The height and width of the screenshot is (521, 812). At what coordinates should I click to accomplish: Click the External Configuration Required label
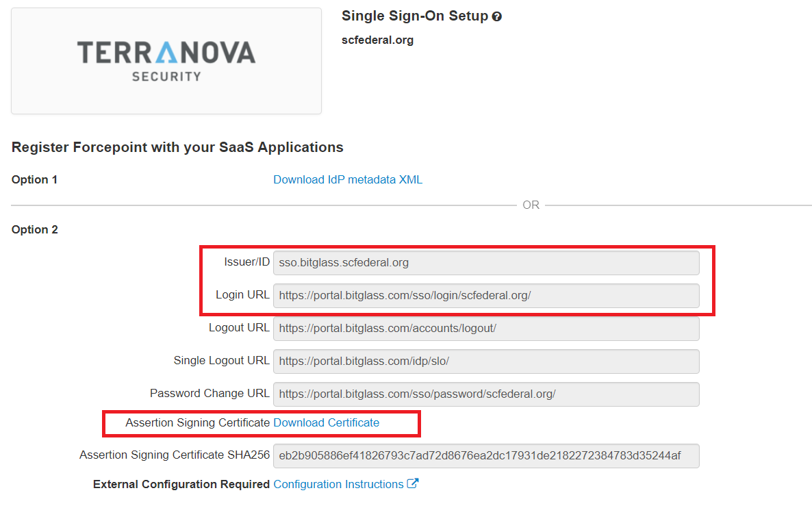point(180,483)
